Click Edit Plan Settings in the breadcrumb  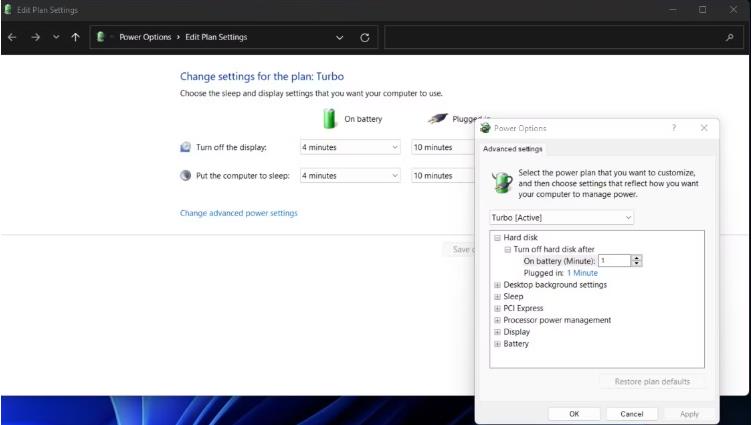(216, 37)
